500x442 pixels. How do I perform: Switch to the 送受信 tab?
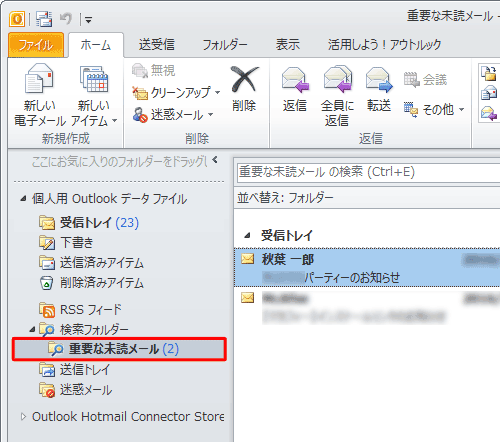[x=157, y=44]
